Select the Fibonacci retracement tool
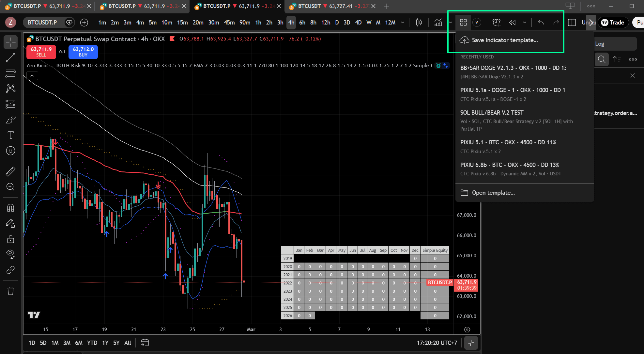This screenshot has height=354, width=644. (x=10, y=73)
